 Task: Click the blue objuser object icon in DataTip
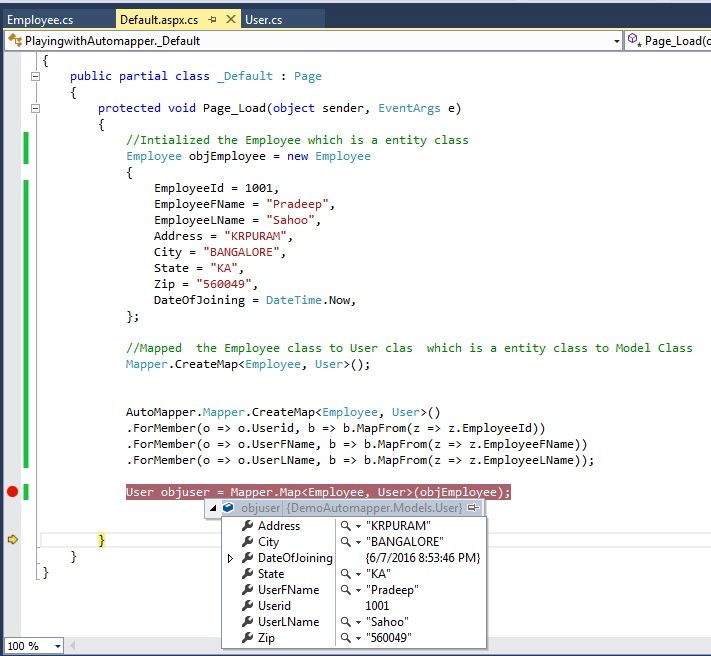pyautogui.click(x=228, y=508)
